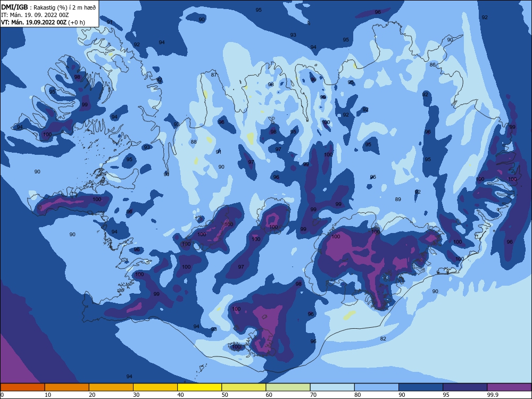
Task: Click the '88' humidity value on the map
Action: [x=194, y=142]
